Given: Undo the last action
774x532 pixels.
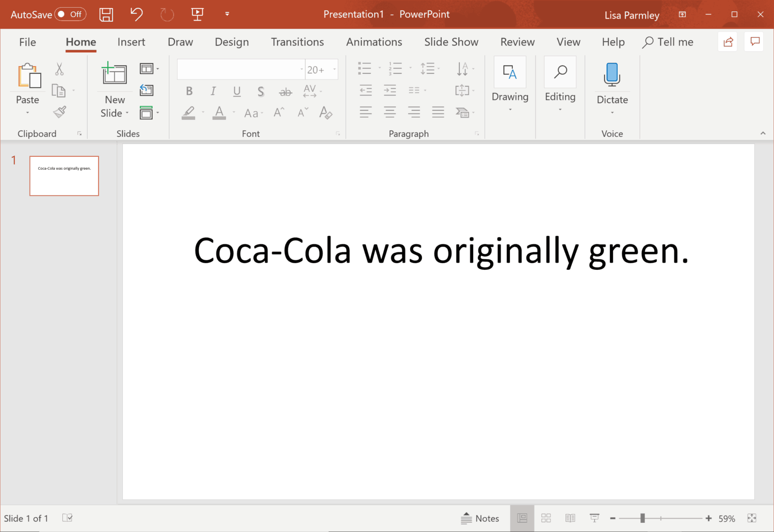Looking at the screenshot, I should coord(137,14).
